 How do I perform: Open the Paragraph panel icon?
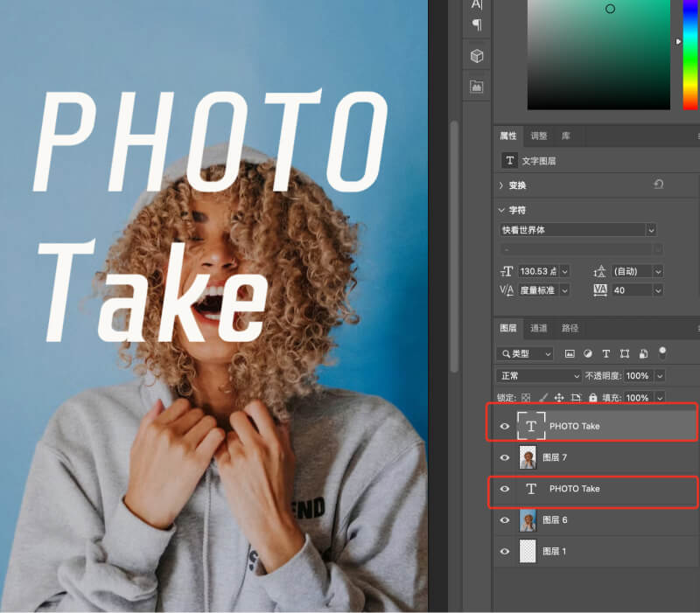tap(477, 24)
